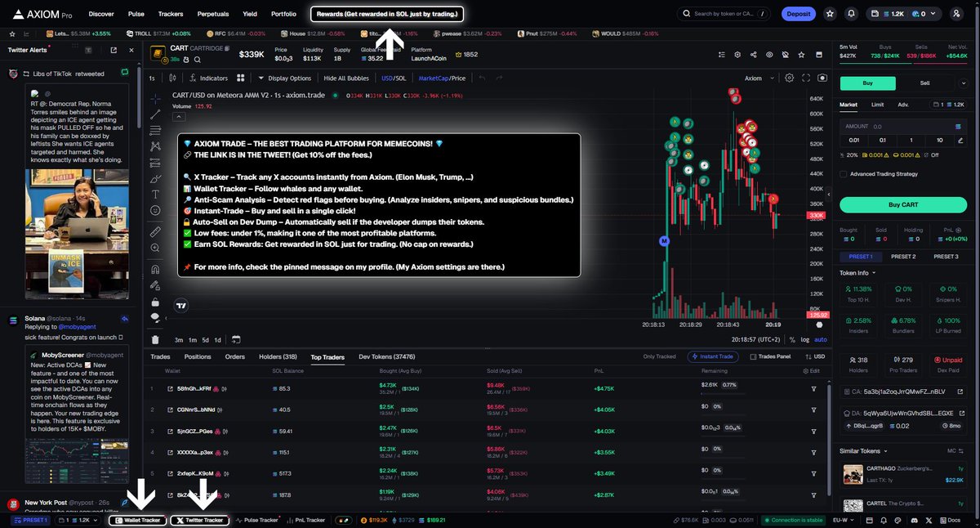Select the PRESET 2 tab
Viewport: 980px width, 528px height.
click(902, 257)
